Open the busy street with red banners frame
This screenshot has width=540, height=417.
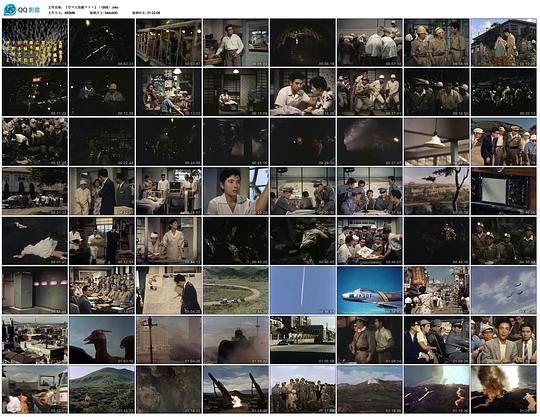[437, 290]
